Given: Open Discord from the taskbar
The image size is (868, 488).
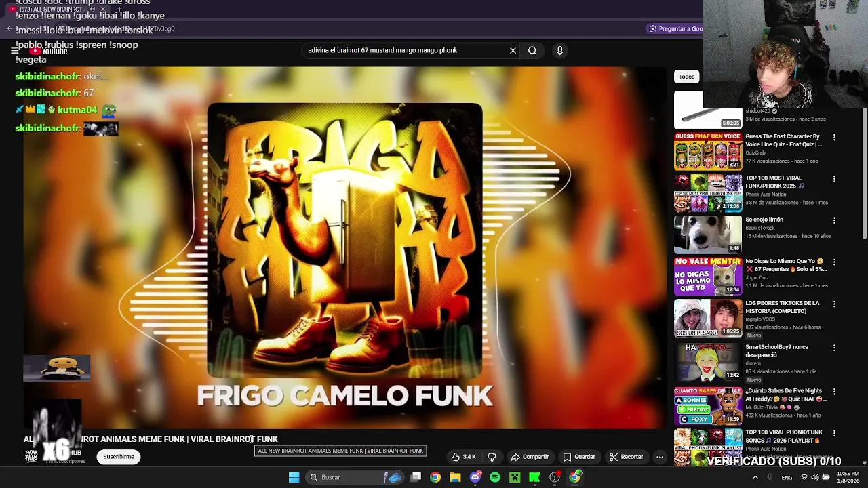Looking at the screenshot, I should tap(475, 477).
